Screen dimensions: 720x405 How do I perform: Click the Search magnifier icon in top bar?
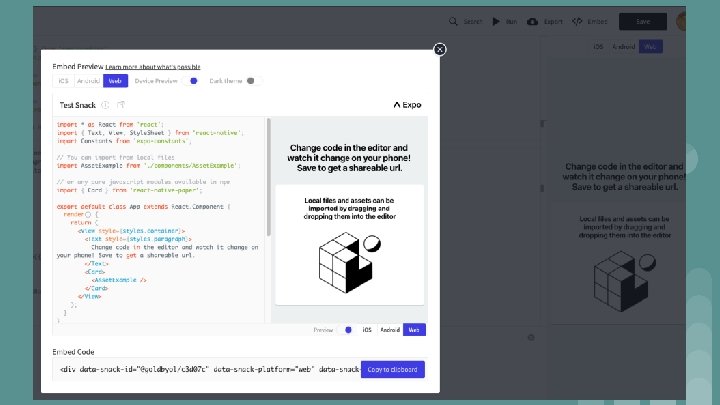pos(453,22)
